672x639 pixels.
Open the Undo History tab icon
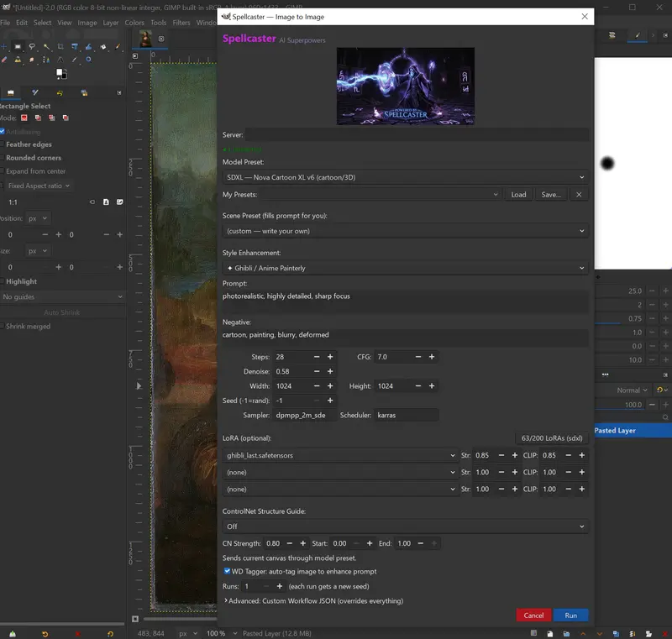point(60,93)
